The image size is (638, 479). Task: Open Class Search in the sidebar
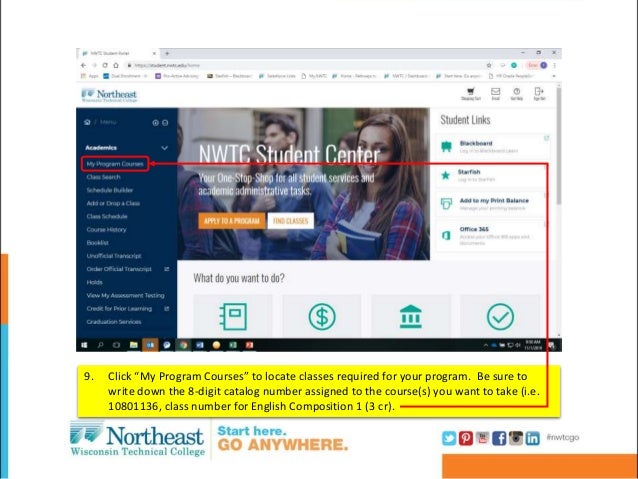pos(103,177)
